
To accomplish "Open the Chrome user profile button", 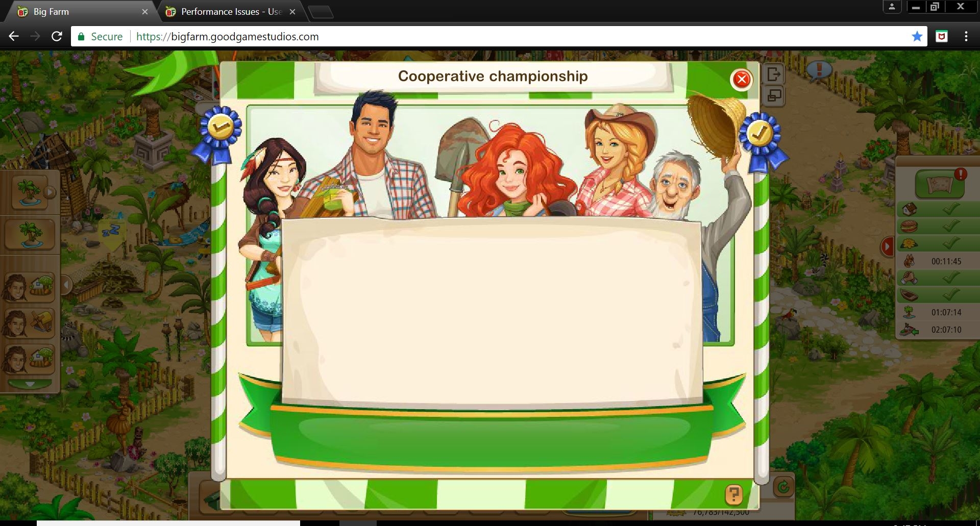I will coord(892,7).
